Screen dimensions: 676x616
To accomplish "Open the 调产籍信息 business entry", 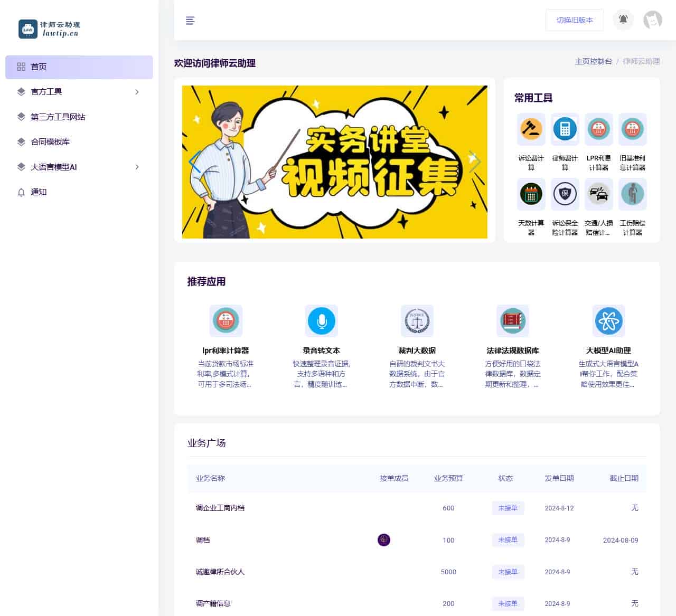I will point(213,603).
